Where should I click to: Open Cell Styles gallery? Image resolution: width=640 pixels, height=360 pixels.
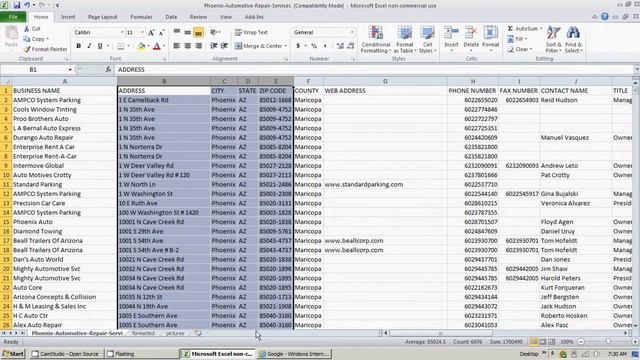(x=427, y=40)
